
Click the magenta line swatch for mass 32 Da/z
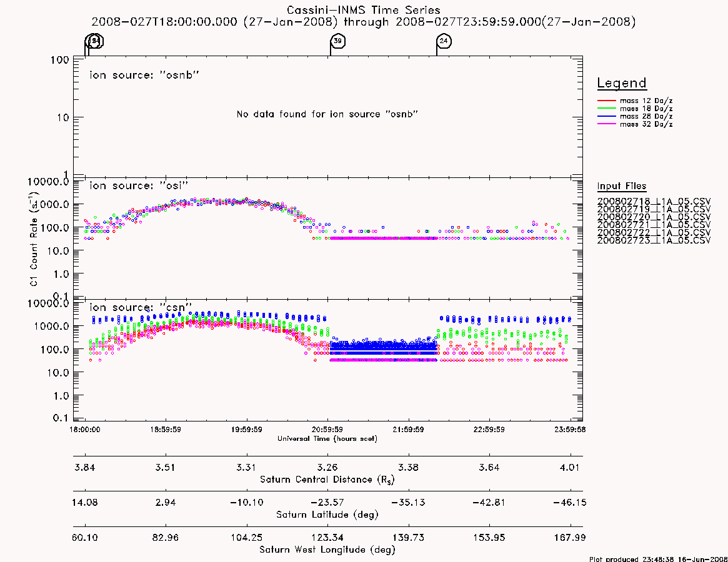tap(606, 124)
